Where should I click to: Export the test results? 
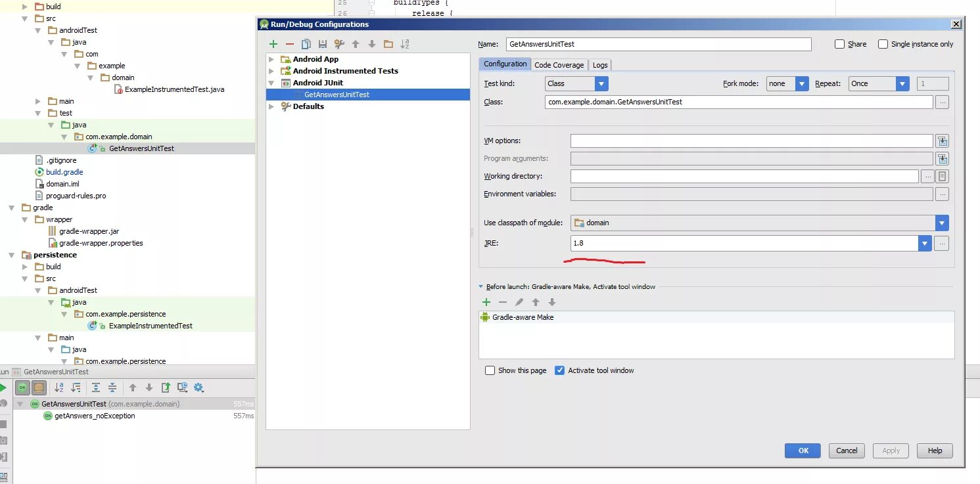[x=166, y=387]
